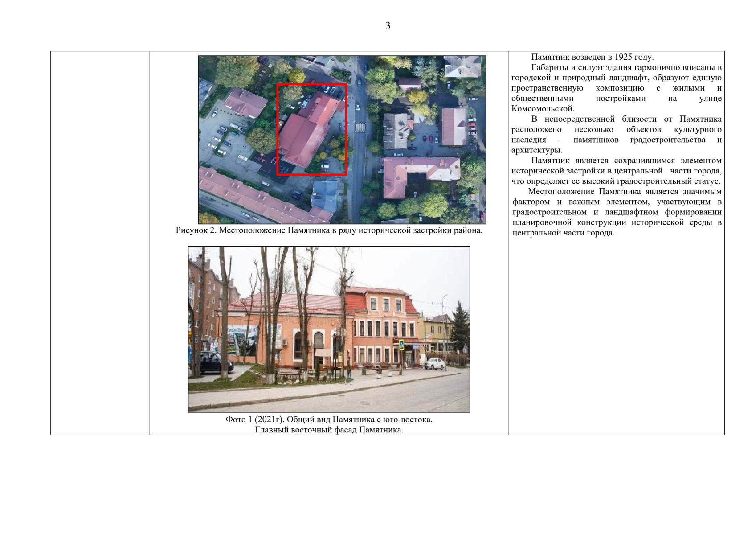This screenshot has height=535, width=756.
Task: Click the blue pedestrian crossing sign in photo
Action: click(x=401, y=344)
